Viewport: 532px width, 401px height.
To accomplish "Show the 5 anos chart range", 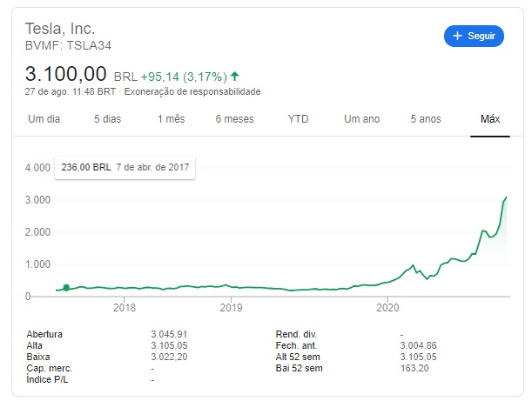I will pos(426,119).
